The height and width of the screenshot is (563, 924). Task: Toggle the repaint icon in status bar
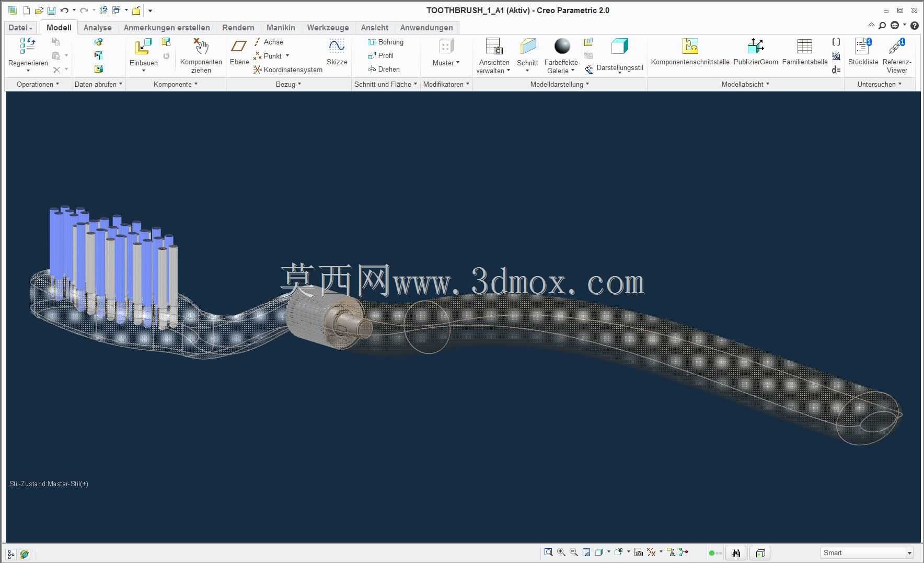586,552
